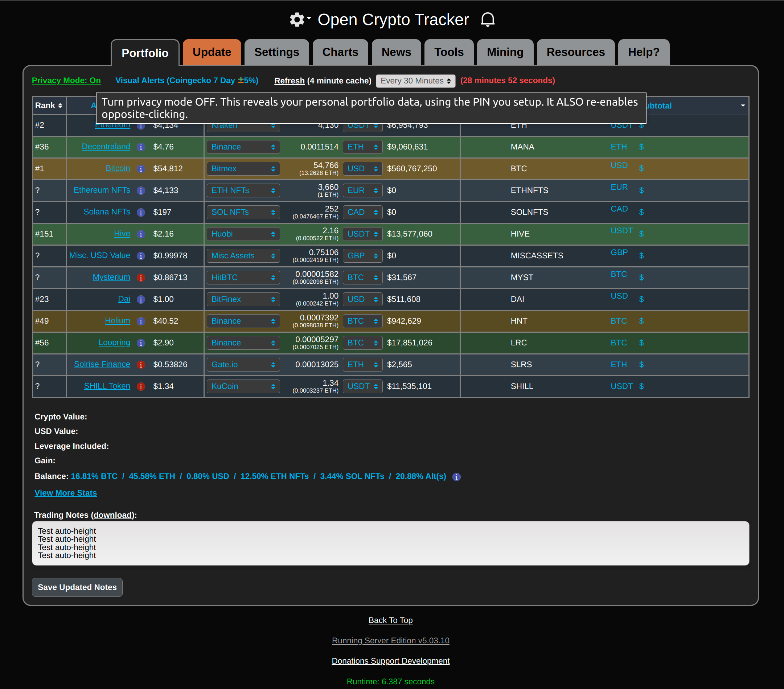
Task: Click Back To Top link
Action: (x=390, y=620)
